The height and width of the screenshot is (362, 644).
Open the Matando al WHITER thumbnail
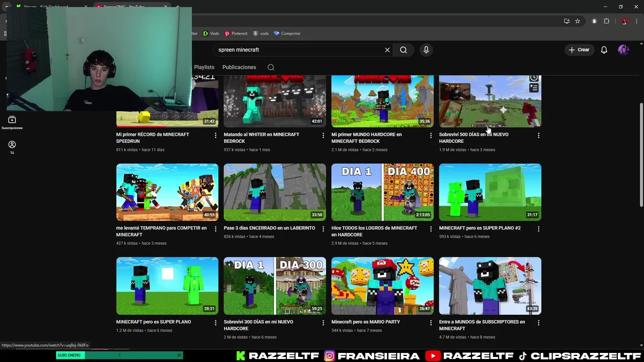click(x=275, y=101)
